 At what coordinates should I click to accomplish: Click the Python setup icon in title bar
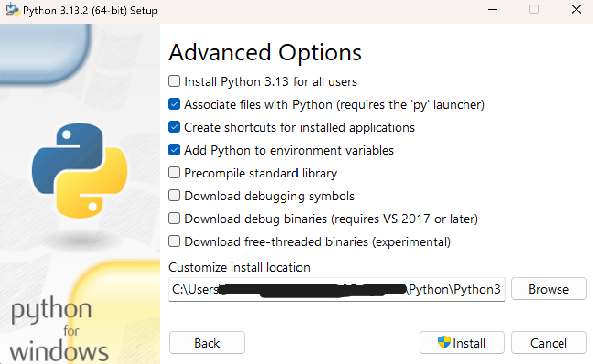pyautogui.click(x=12, y=10)
